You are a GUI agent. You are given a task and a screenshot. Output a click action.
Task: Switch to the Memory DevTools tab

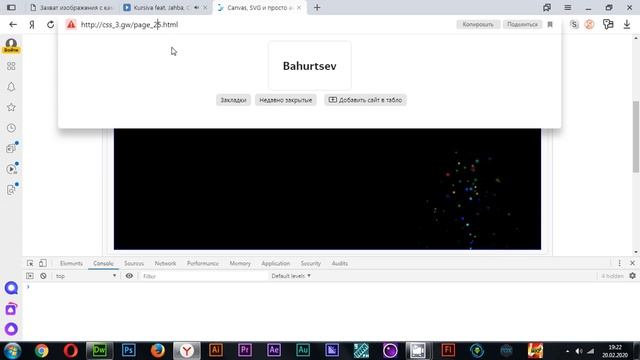(x=240, y=264)
